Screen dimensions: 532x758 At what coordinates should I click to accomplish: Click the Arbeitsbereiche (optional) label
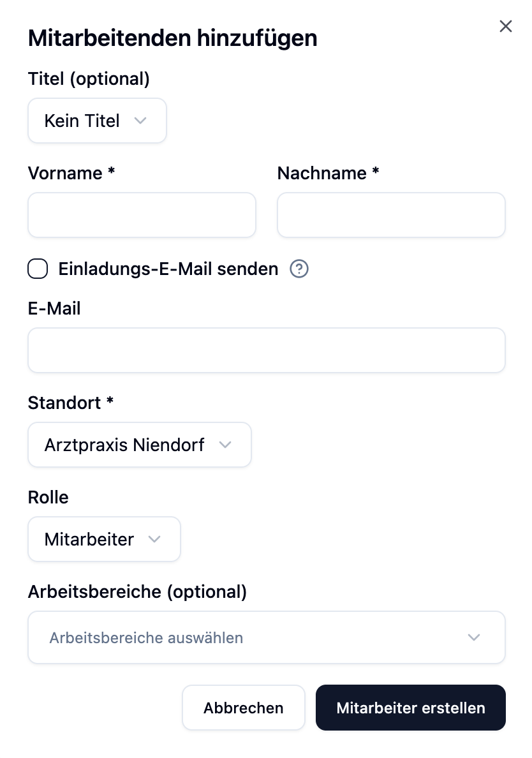(x=137, y=592)
